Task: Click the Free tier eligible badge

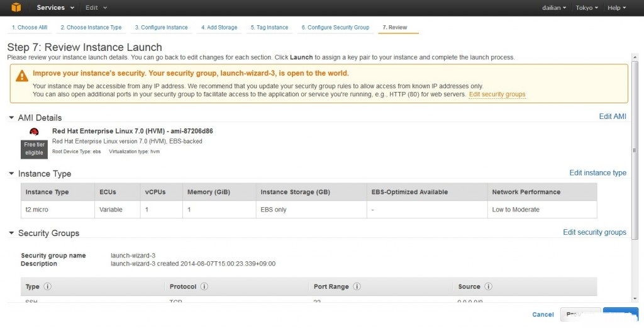Action: tap(34, 149)
